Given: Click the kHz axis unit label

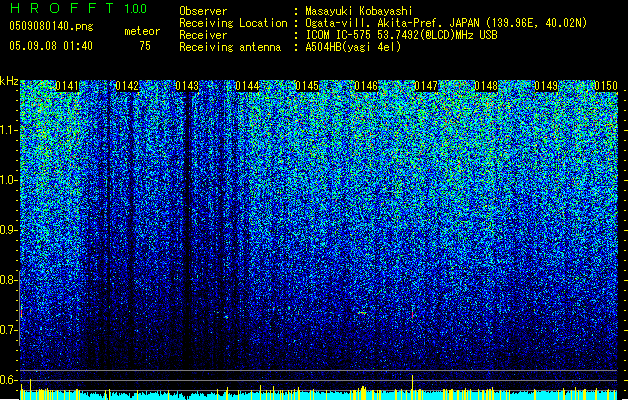Looking at the screenshot, I should point(9,81).
